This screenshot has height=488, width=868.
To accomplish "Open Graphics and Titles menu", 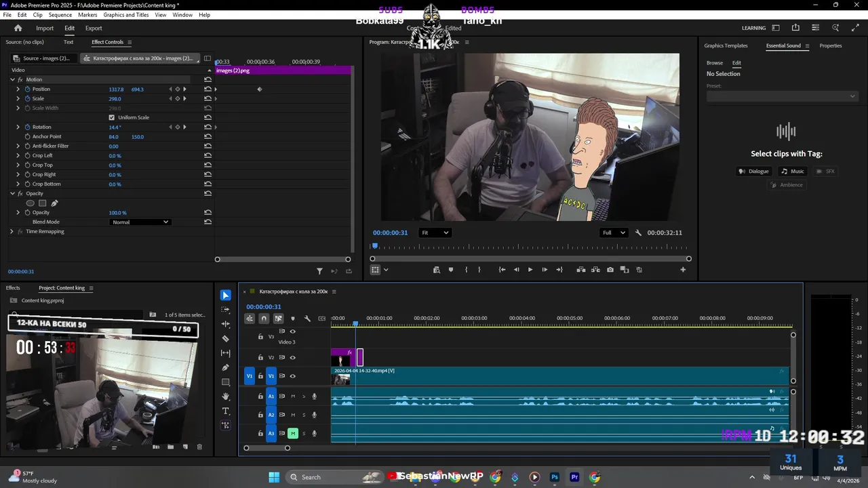I will (126, 15).
